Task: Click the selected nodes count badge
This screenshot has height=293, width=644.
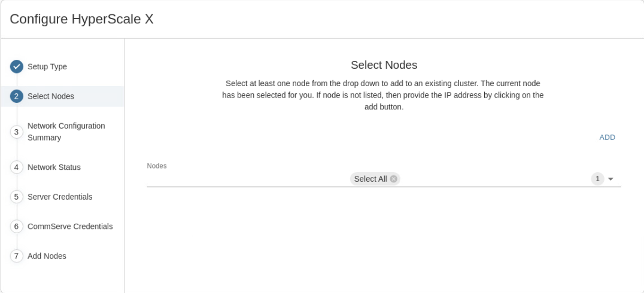Action: coord(597,179)
